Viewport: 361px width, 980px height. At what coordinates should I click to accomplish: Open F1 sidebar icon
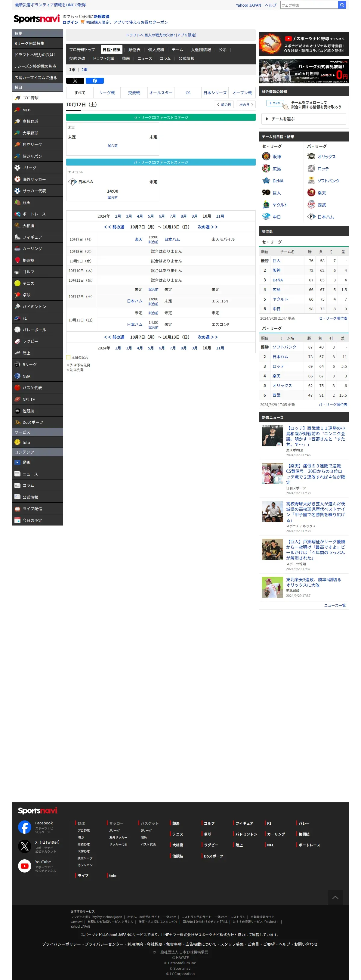pyautogui.click(x=17, y=318)
